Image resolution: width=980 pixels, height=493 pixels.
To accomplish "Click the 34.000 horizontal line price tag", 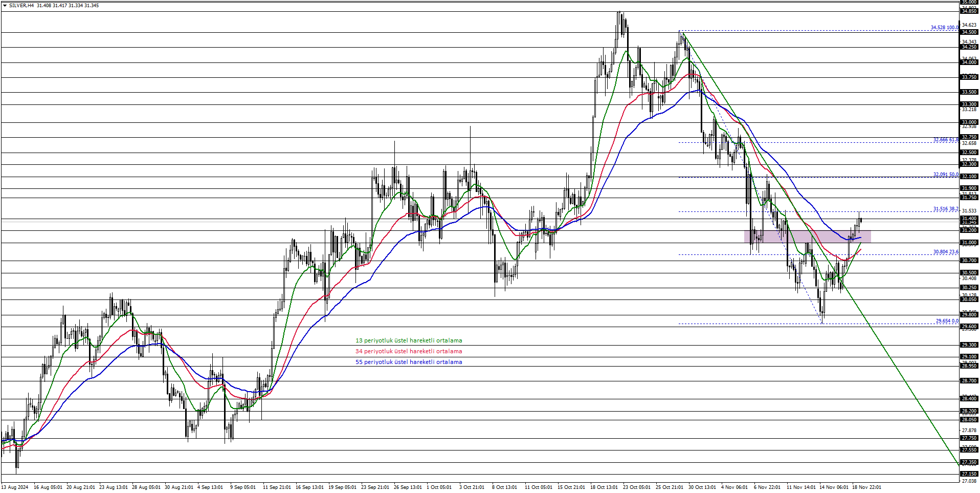I will pyautogui.click(x=969, y=62).
